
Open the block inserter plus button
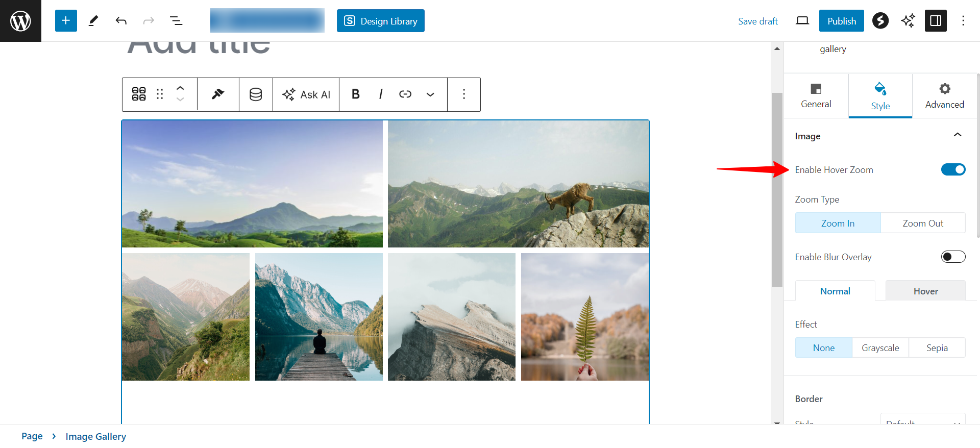(66, 21)
